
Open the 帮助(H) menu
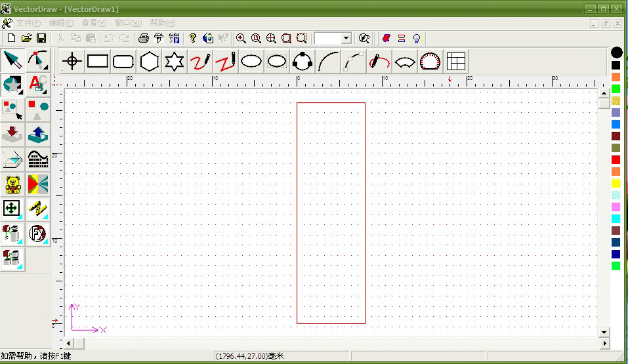coord(163,23)
